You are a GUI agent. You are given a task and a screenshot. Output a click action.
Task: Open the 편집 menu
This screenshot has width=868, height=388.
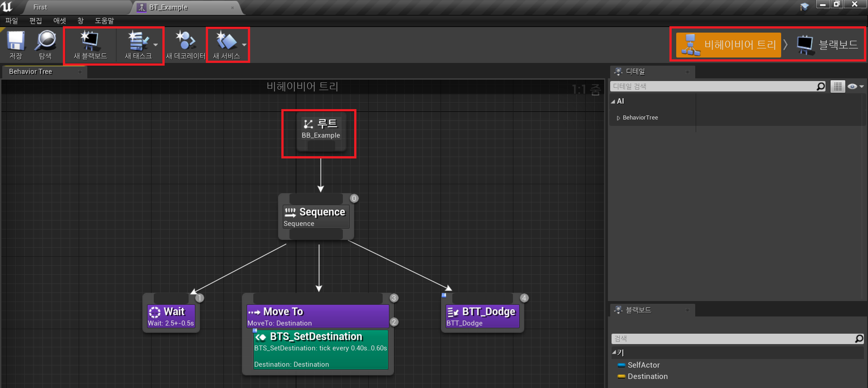click(36, 21)
